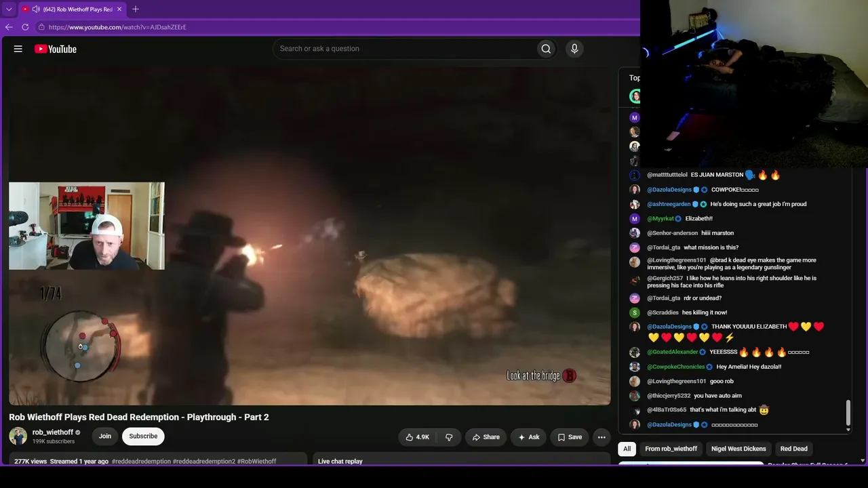Open avatar beside 'what mission is this?'

[635, 248]
